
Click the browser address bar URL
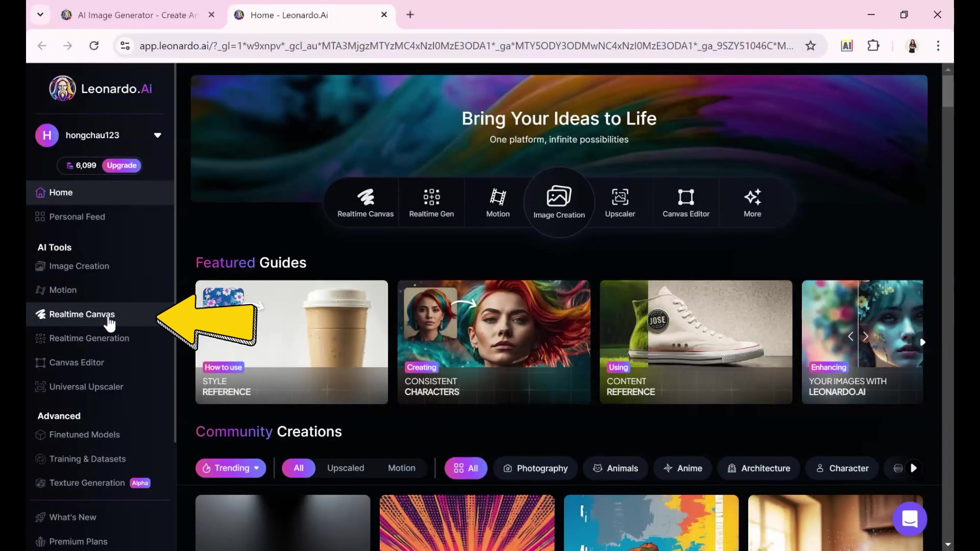(x=466, y=46)
